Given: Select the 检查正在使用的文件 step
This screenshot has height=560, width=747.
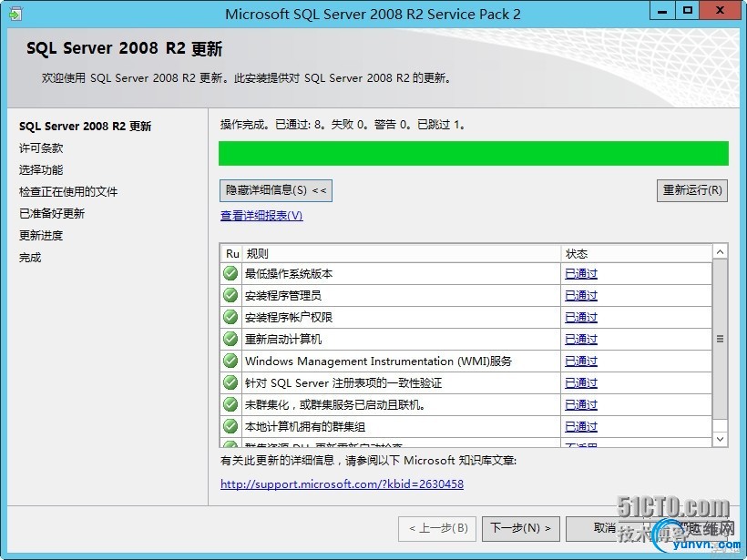Looking at the screenshot, I should coord(68,192).
